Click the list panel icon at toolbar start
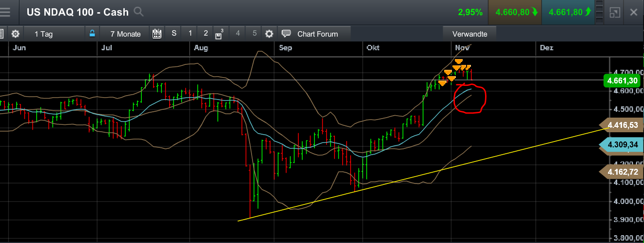The image size is (644, 243). coord(1,34)
